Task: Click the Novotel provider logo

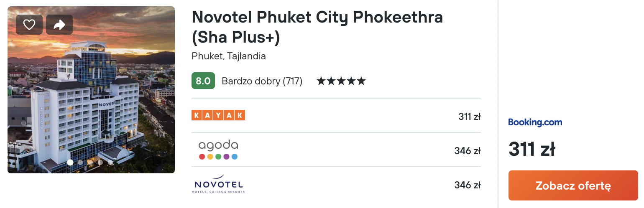Action: pos(218,184)
